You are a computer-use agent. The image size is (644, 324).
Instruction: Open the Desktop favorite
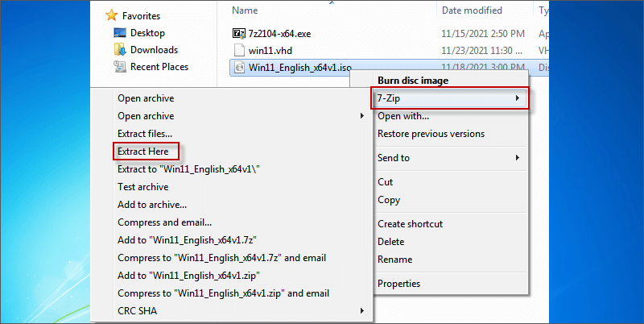(x=147, y=33)
